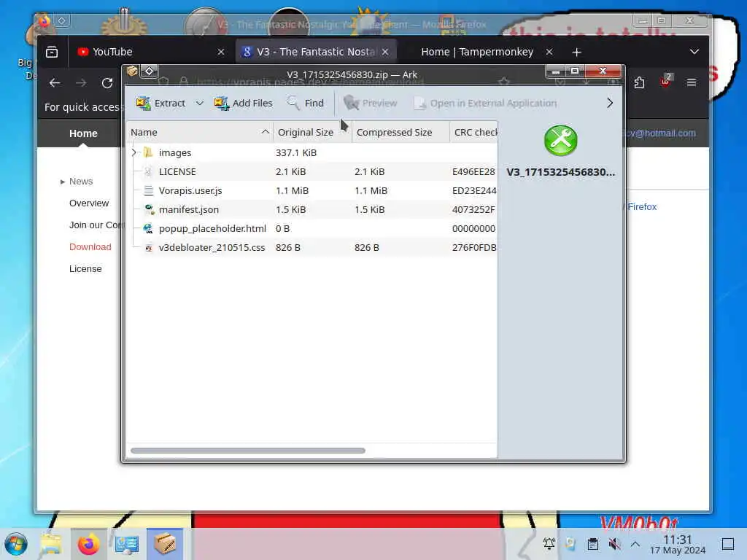This screenshot has height=560, width=747.
Task: Close the Tampermonkey tab
Action: (549, 52)
